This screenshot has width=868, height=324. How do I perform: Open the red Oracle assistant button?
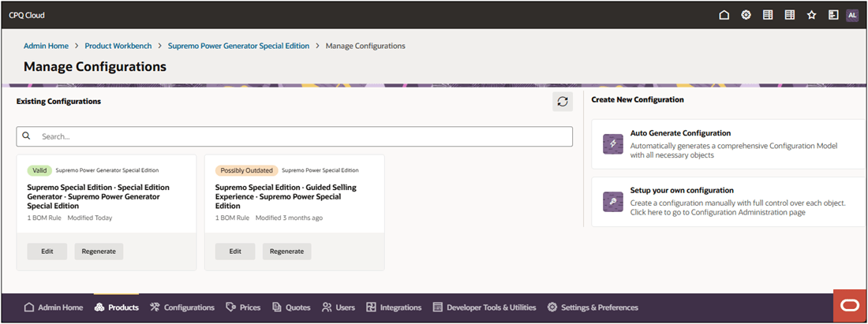coord(849,306)
